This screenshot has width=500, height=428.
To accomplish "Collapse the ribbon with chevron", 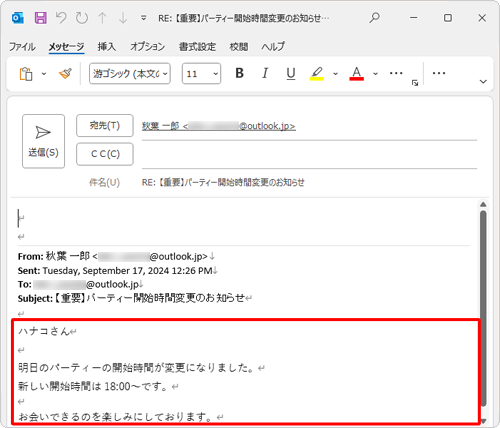I will coord(483,82).
